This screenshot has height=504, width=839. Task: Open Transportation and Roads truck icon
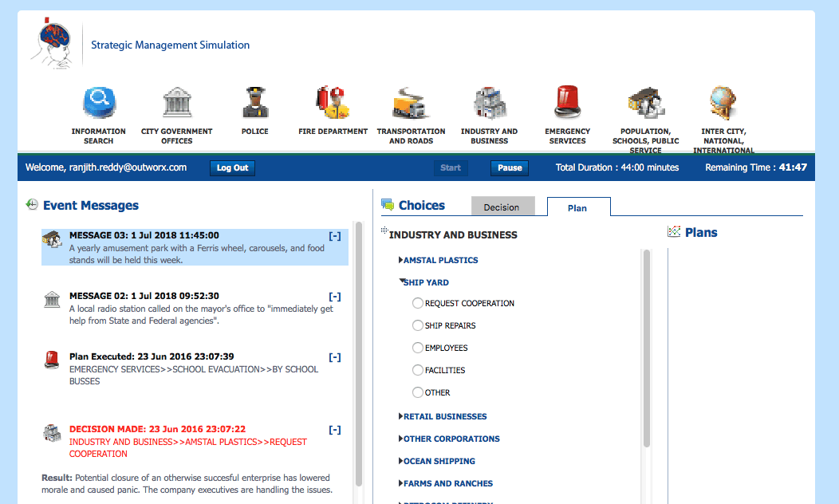pos(411,103)
